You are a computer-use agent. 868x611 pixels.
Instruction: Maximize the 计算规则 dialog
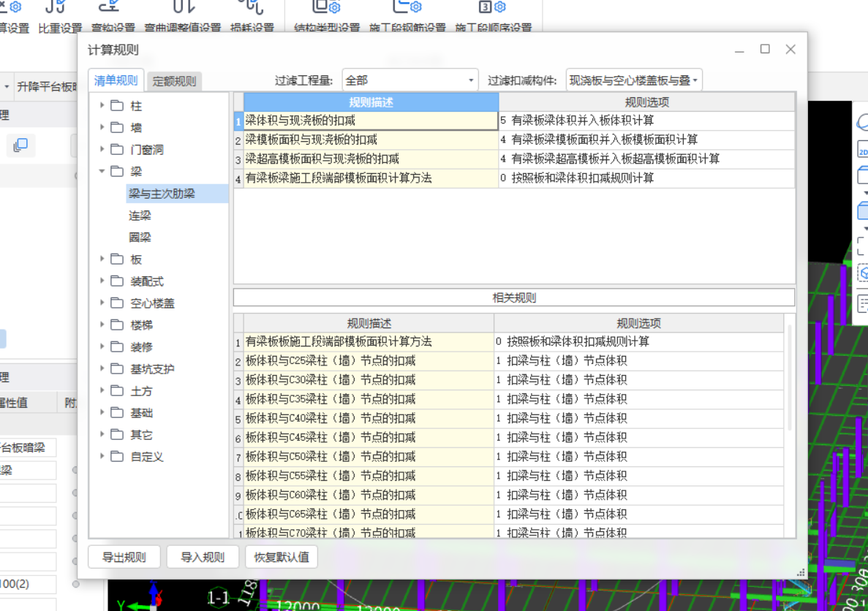click(765, 49)
